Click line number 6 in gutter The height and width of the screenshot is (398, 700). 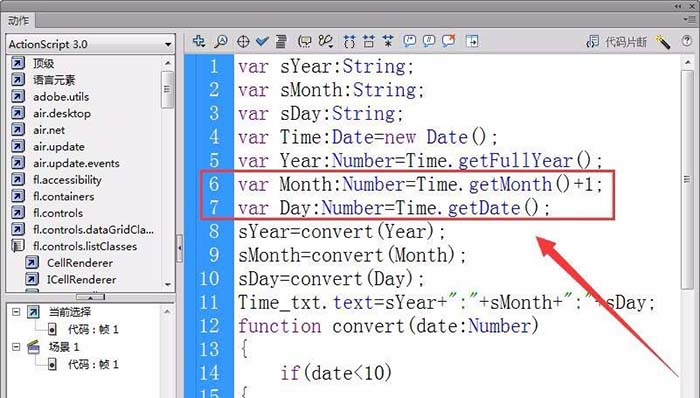214,184
